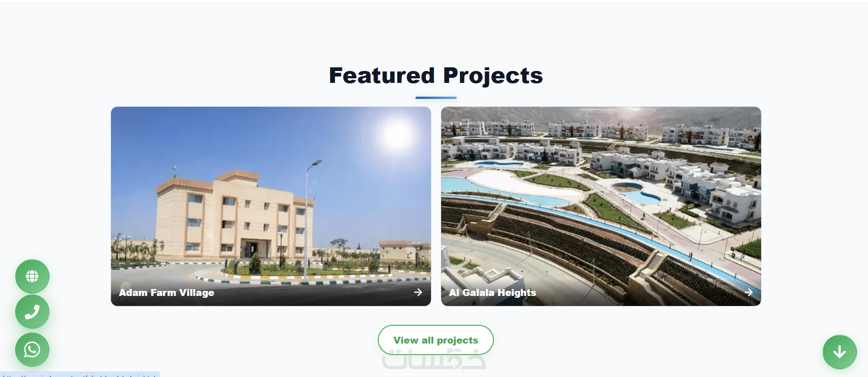Click the building entrance in Adam Farm photo
Image resolution: width=868 pixels, height=377 pixels.
(x=250, y=249)
